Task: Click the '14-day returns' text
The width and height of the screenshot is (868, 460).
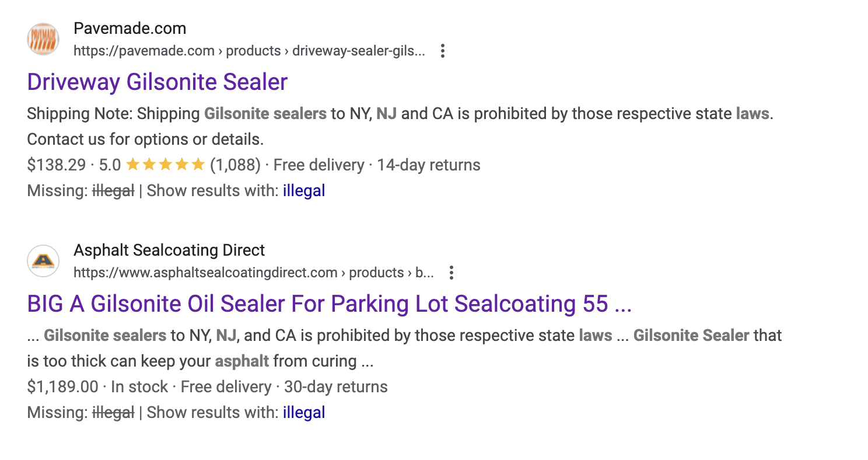Action: point(429,165)
